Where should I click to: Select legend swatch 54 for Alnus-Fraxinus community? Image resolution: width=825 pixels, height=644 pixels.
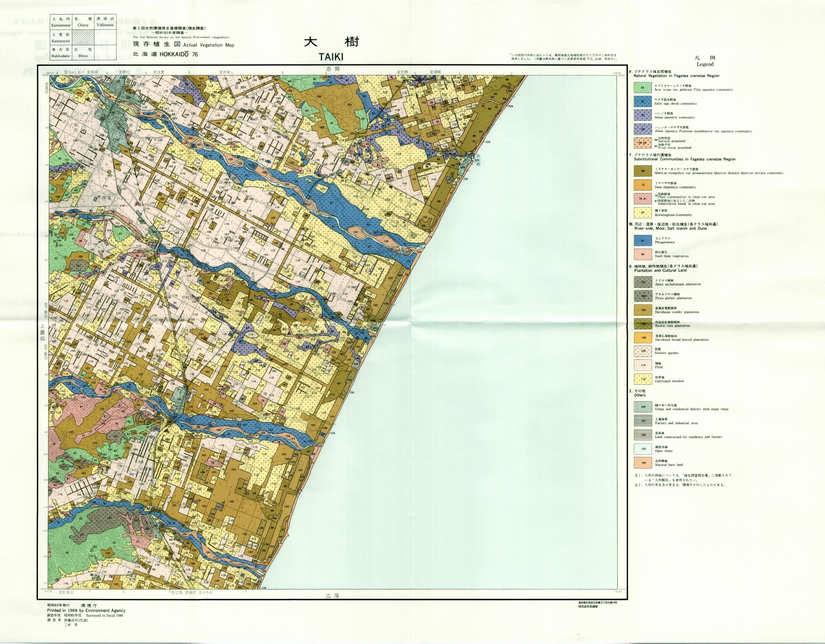(643, 129)
